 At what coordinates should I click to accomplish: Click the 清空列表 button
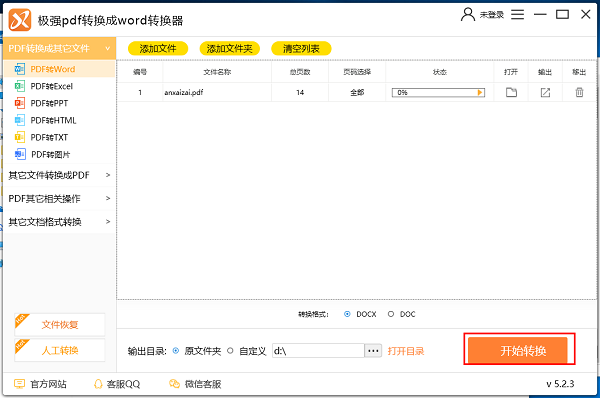[301, 49]
